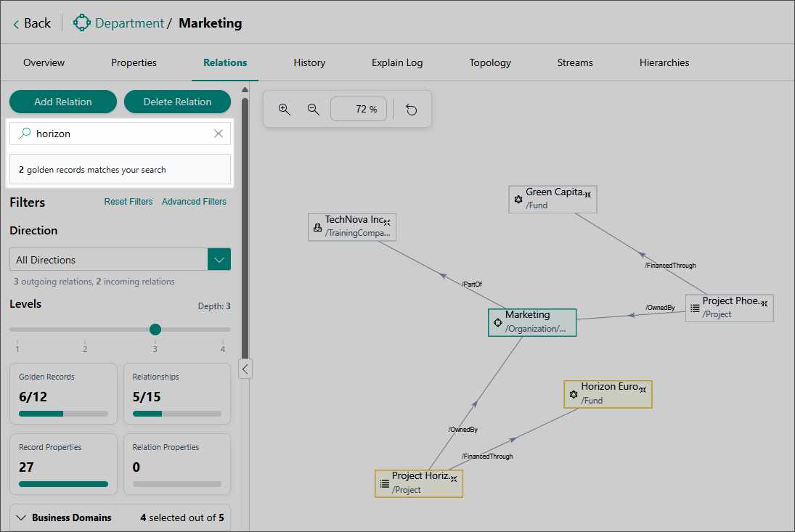
Task: Open the All Directions dropdown
Action: 219,260
